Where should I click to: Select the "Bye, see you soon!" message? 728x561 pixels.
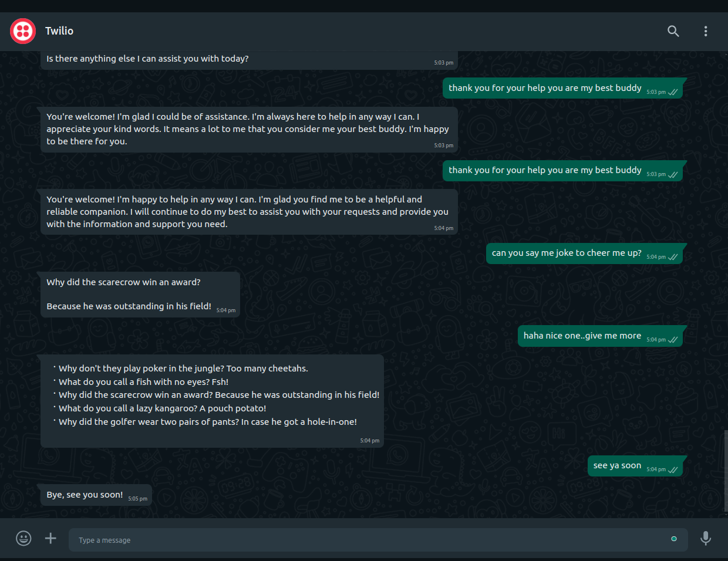85,495
